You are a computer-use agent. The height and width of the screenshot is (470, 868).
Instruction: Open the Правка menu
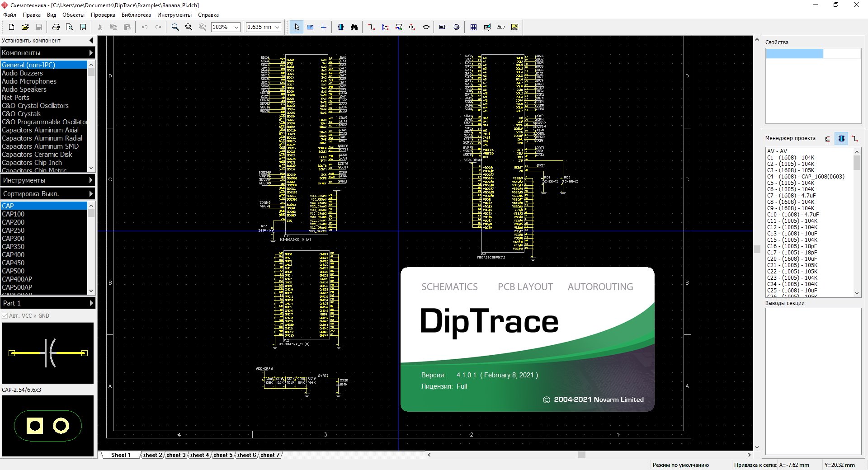32,15
